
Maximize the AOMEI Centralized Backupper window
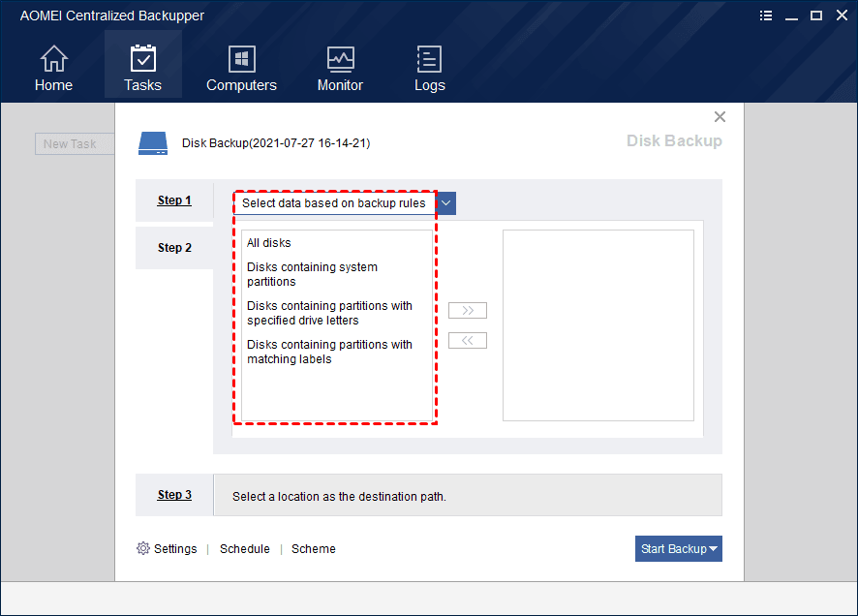coord(816,15)
